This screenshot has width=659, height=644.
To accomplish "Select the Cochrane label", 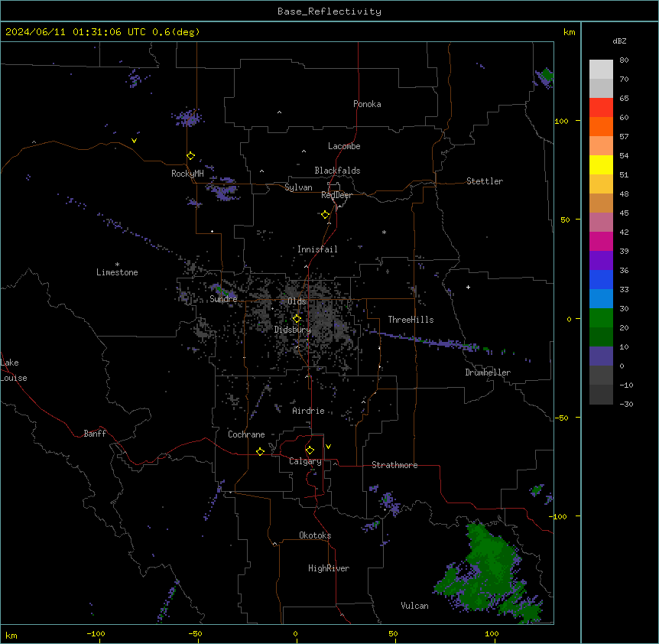I will 246,434.
